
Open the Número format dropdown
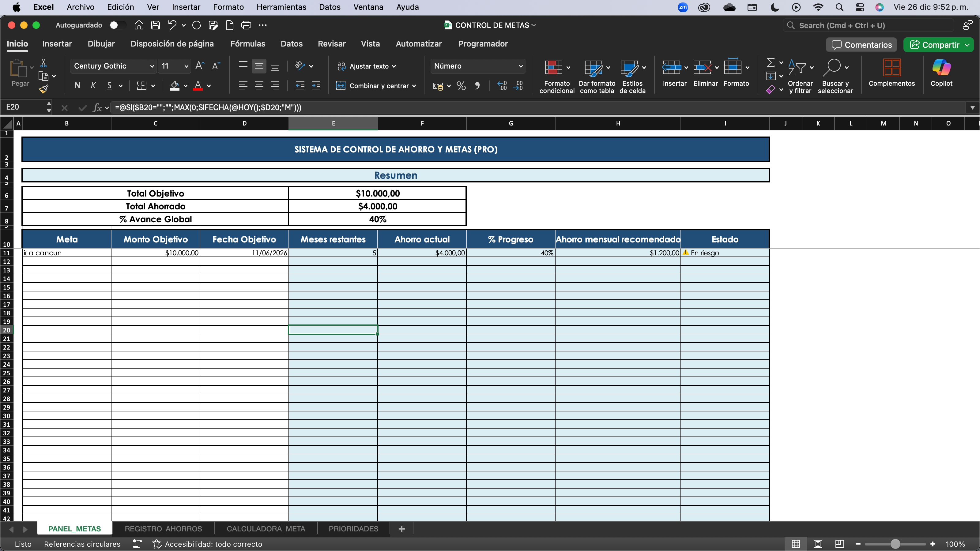click(x=520, y=66)
